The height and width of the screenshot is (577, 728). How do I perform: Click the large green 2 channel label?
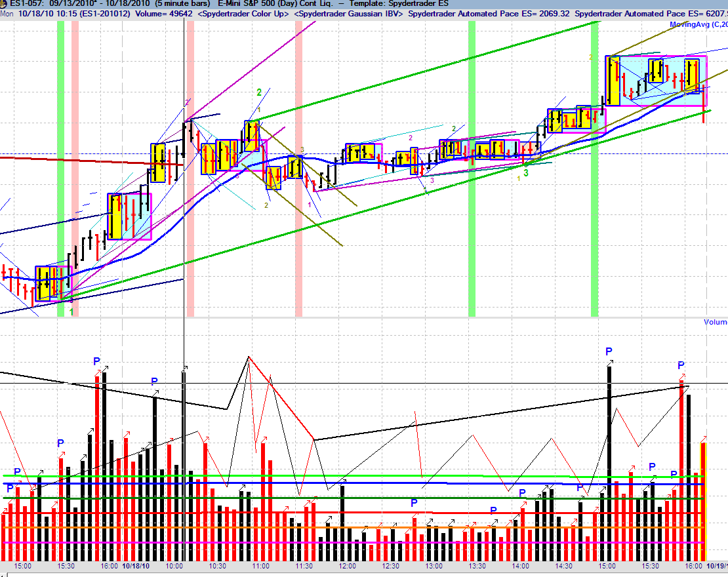[259, 92]
